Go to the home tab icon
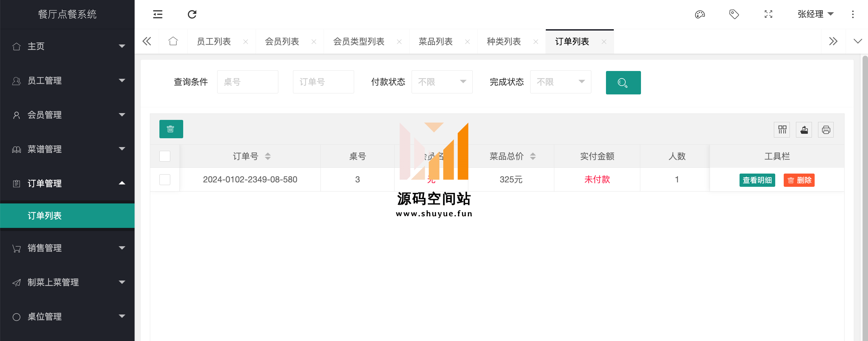 click(173, 41)
